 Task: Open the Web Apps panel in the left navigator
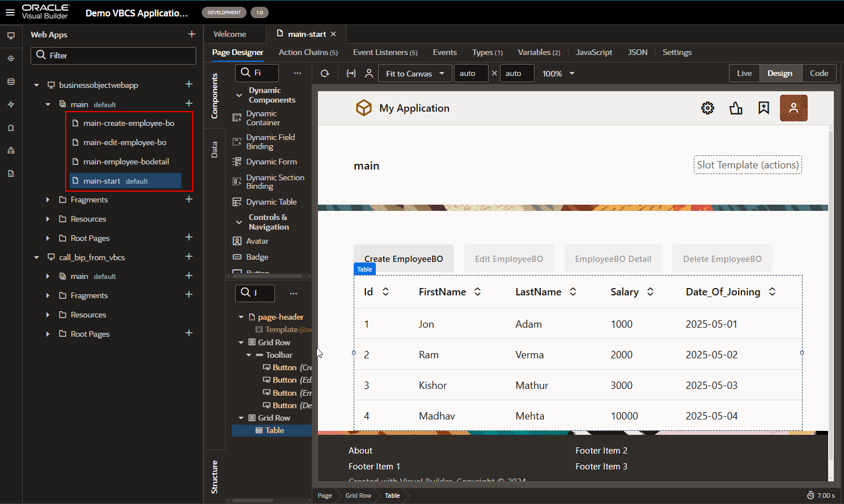pyautogui.click(x=11, y=36)
